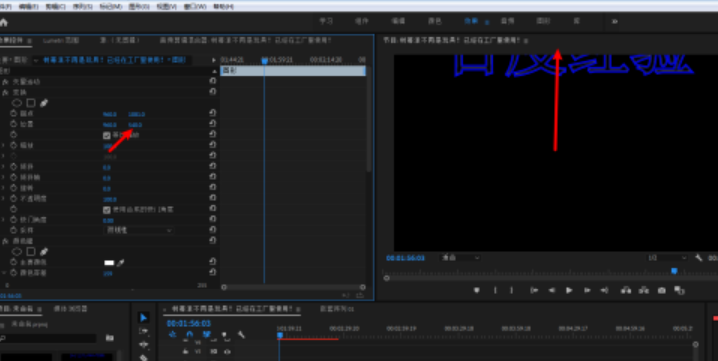Pick pen mask tool for Color Key effect
718x361 pixels.
click(44, 252)
